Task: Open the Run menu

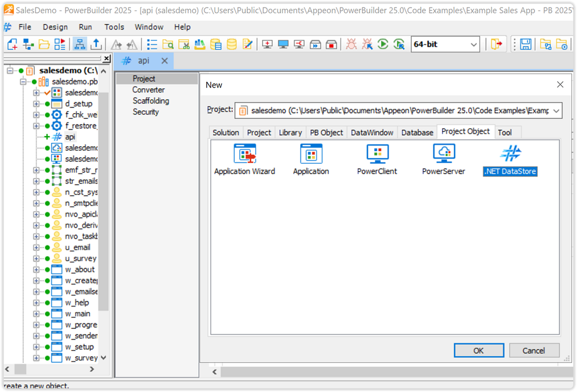Action: [x=85, y=27]
